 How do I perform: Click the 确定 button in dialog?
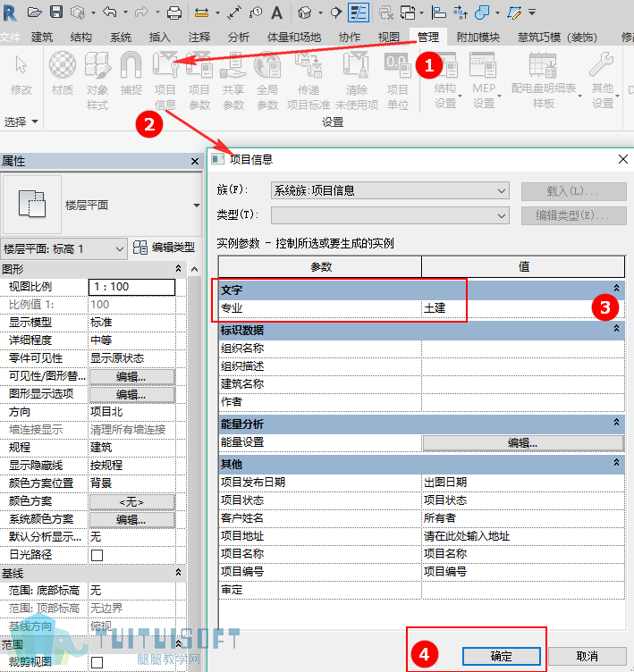click(501, 656)
